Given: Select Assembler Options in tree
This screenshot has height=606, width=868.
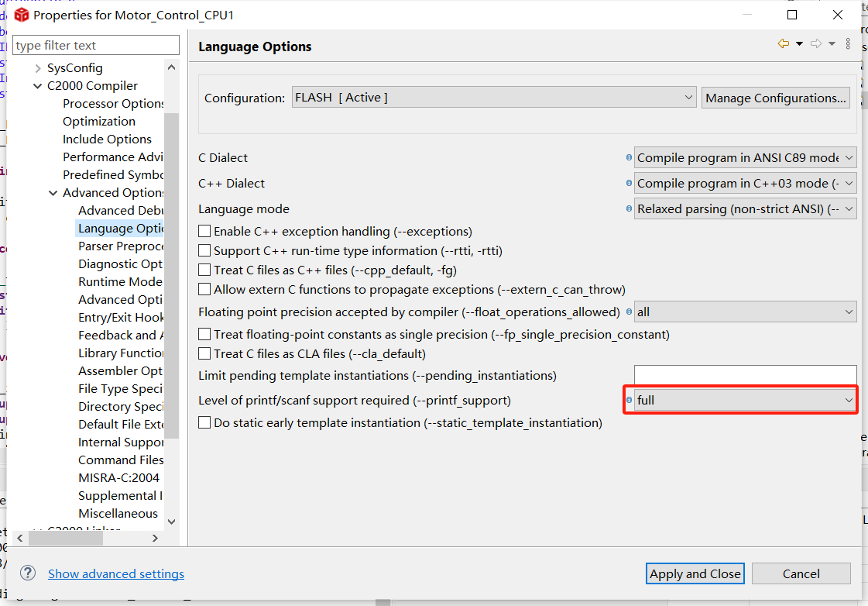Looking at the screenshot, I should pos(121,370).
